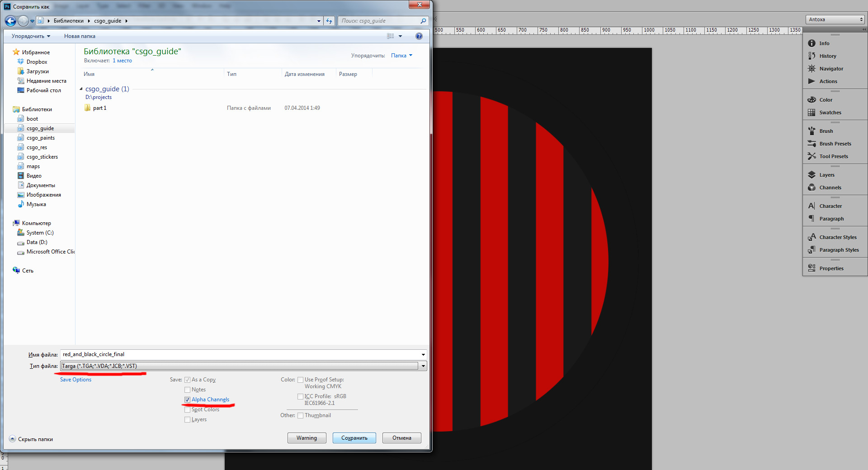
Task: Open the Brush panel icon
Action: [811, 131]
